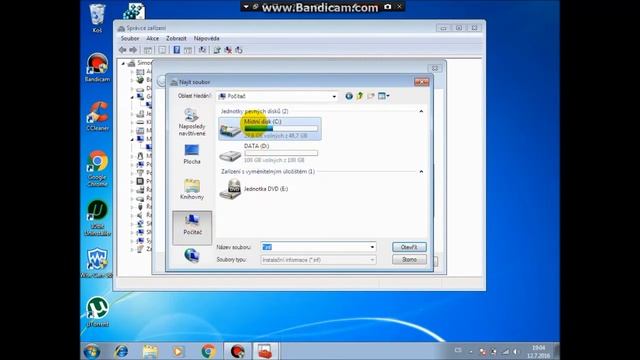Select Plocha in the dialog sidebar
The width and height of the screenshot is (640, 360).
(x=192, y=154)
